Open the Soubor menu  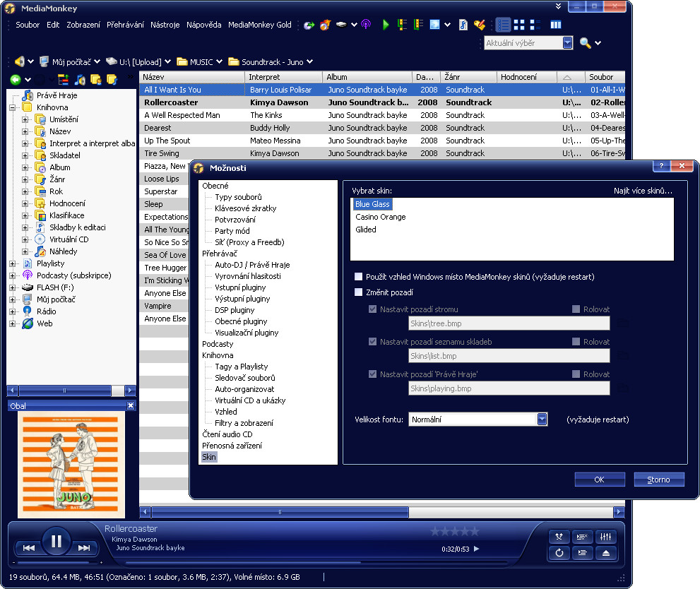click(28, 25)
